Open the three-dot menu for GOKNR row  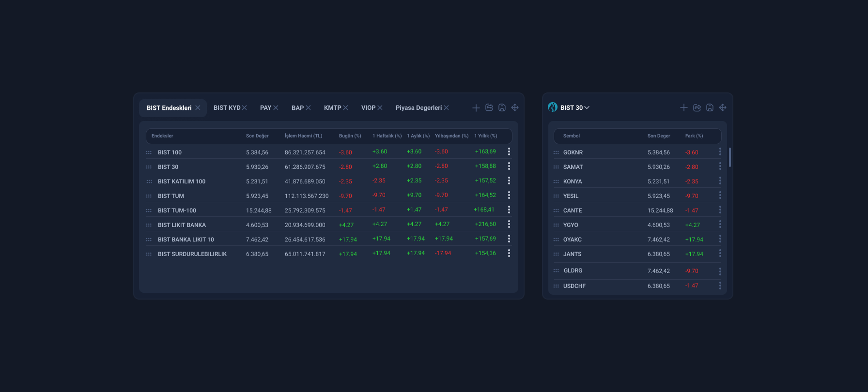(x=720, y=152)
